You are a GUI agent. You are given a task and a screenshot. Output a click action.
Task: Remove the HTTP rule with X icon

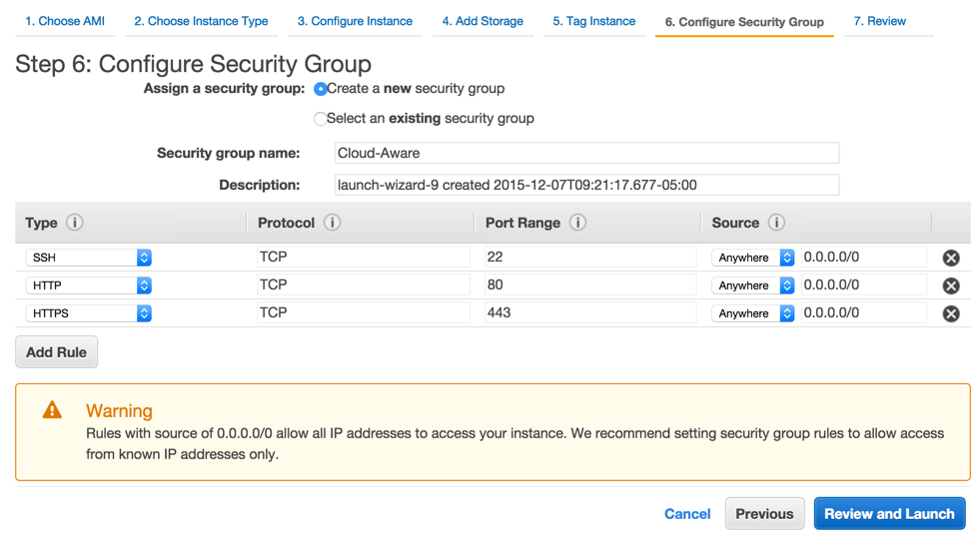pyautogui.click(x=951, y=285)
